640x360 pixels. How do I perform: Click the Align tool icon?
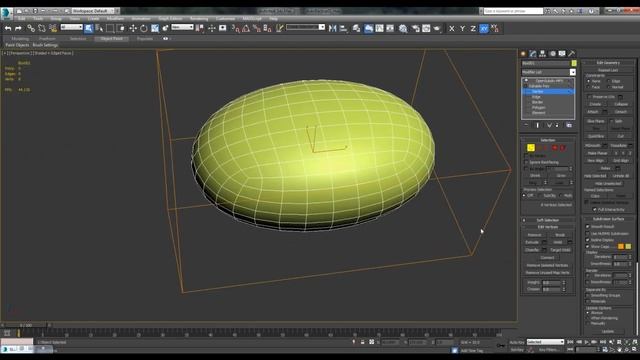click(x=343, y=28)
